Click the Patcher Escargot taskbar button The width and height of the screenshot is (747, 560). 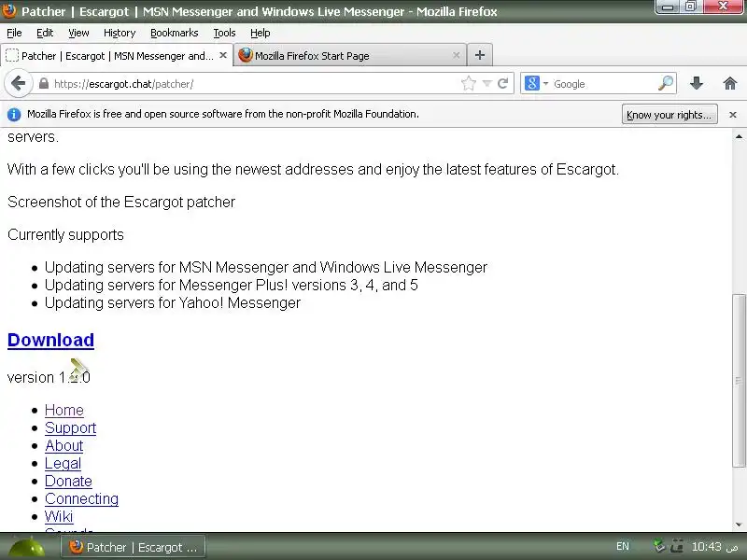coord(134,547)
